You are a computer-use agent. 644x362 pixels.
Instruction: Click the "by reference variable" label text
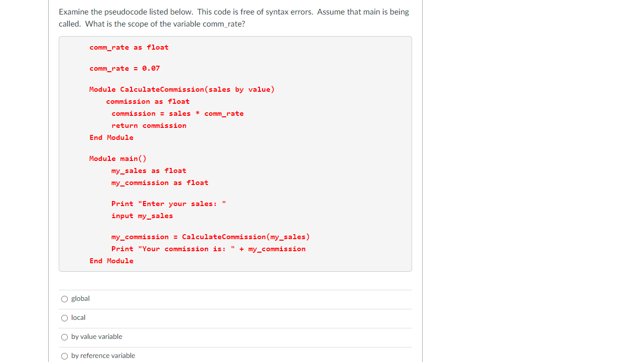[x=103, y=355]
